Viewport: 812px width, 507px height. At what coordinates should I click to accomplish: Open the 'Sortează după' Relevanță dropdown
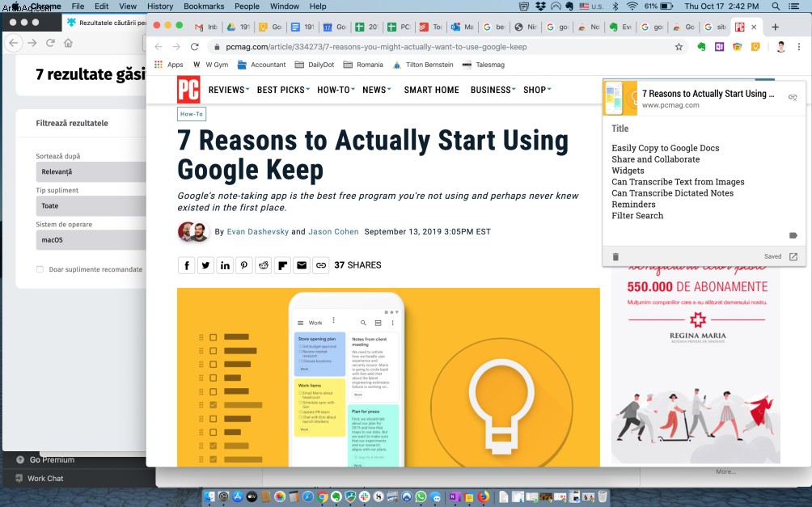coord(91,172)
